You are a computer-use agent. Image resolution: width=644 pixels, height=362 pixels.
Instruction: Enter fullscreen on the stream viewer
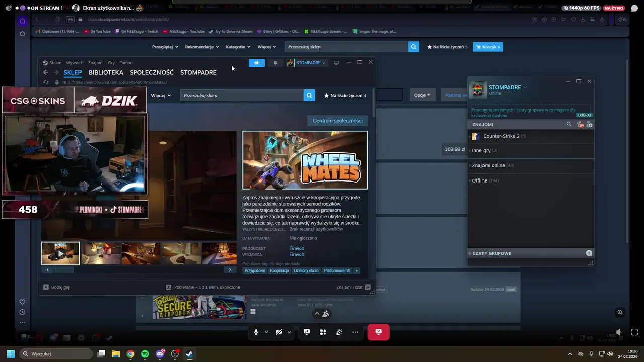coord(634,332)
